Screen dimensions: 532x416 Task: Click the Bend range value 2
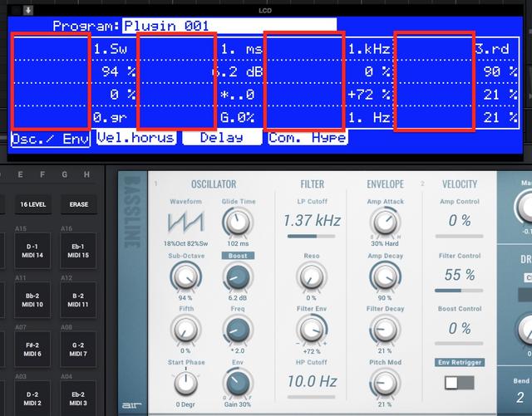pos(520,398)
